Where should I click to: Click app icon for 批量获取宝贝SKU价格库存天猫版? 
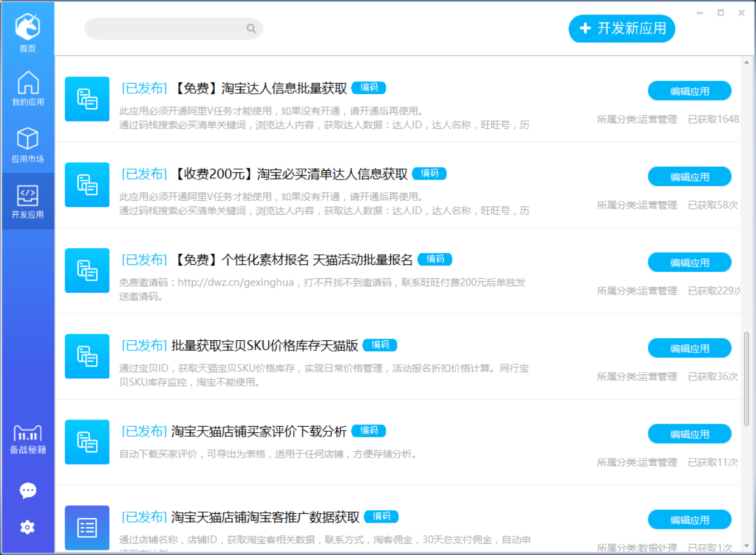(87, 356)
